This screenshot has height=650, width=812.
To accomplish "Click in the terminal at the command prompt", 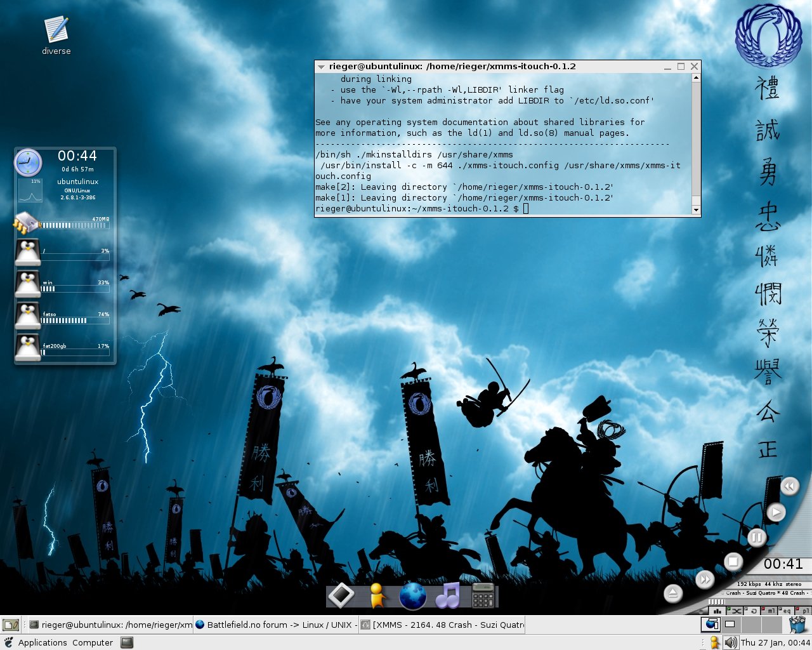I will click(x=526, y=208).
